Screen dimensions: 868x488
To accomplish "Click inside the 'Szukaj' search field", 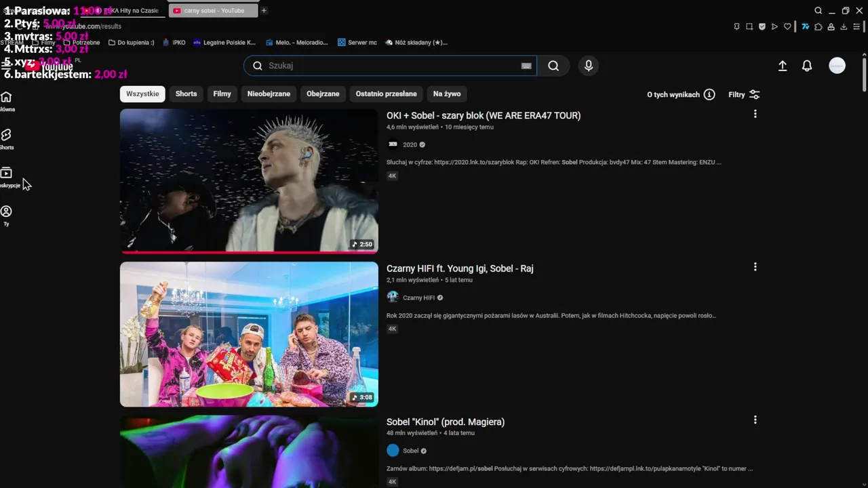I will point(390,66).
